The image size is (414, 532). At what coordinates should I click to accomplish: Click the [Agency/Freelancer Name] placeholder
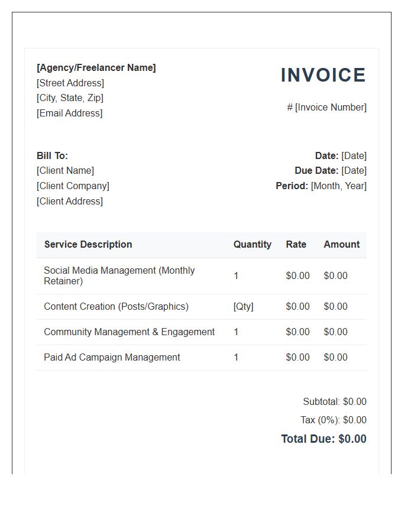(x=96, y=68)
